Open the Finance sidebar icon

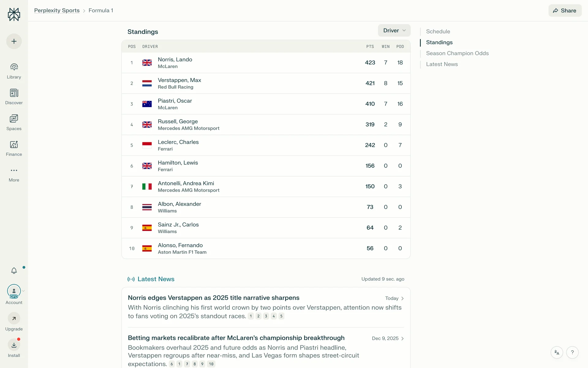click(14, 144)
